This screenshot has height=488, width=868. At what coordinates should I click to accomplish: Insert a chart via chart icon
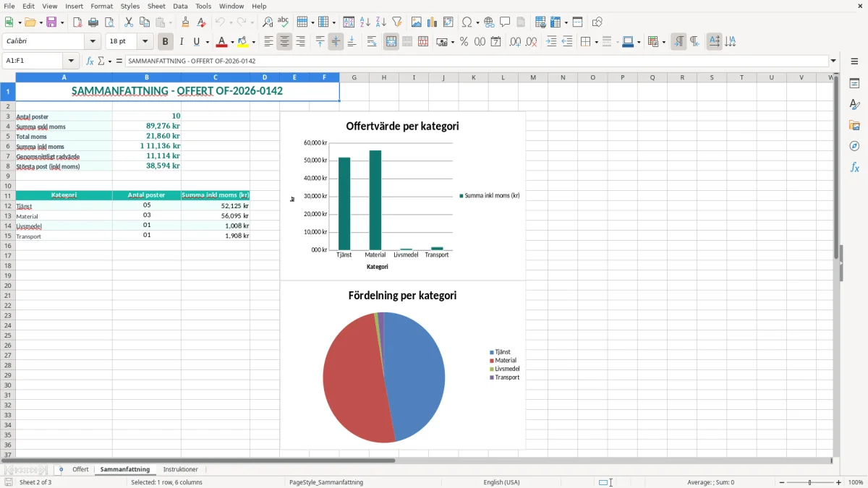click(x=433, y=22)
